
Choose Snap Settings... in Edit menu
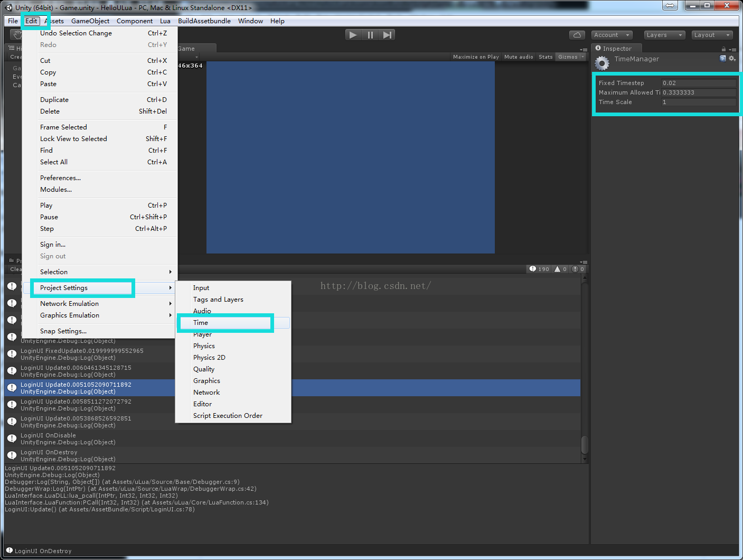pyautogui.click(x=99, y=331)
